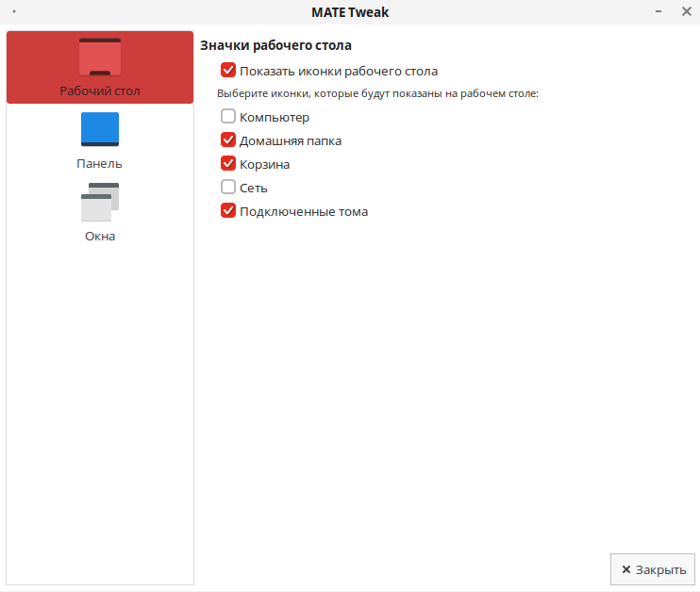Screen dimensions: 700x592
Task: Minimize the MATE Tweak window
Action: [x=657, y=12]
